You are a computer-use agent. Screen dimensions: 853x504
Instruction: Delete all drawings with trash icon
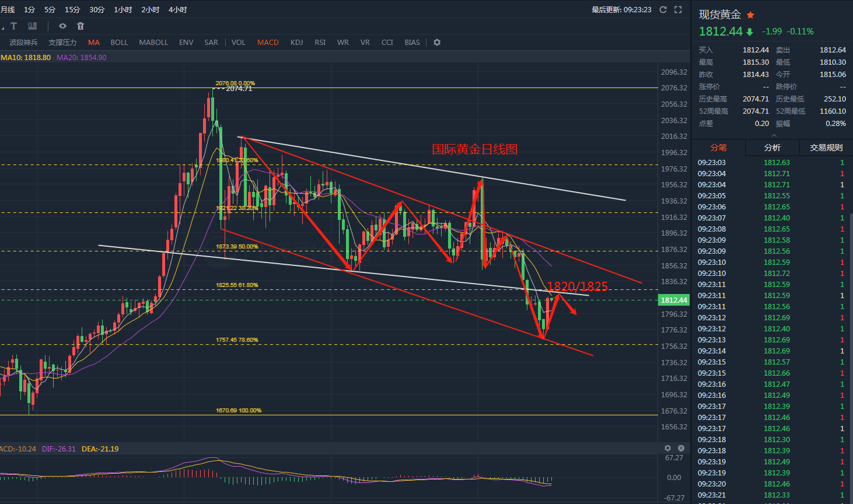coord(81,26)
